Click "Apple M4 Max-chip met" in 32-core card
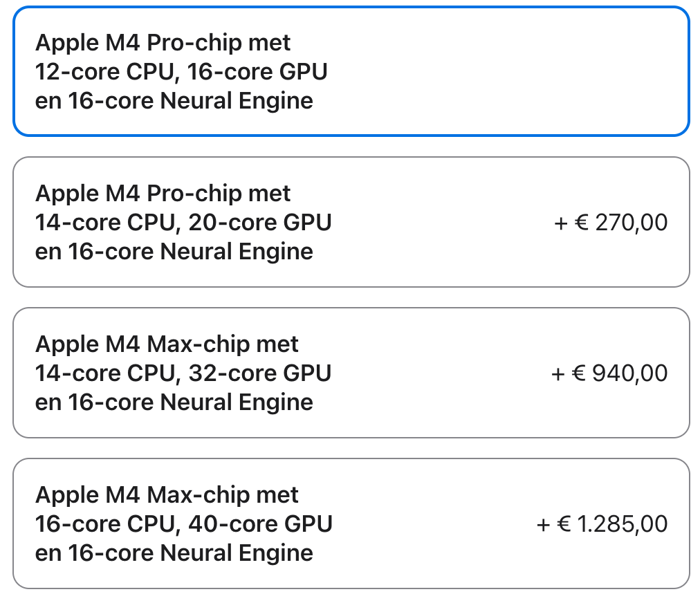The width and height of the screenshot is (700, 603). [x=167, y=344]
